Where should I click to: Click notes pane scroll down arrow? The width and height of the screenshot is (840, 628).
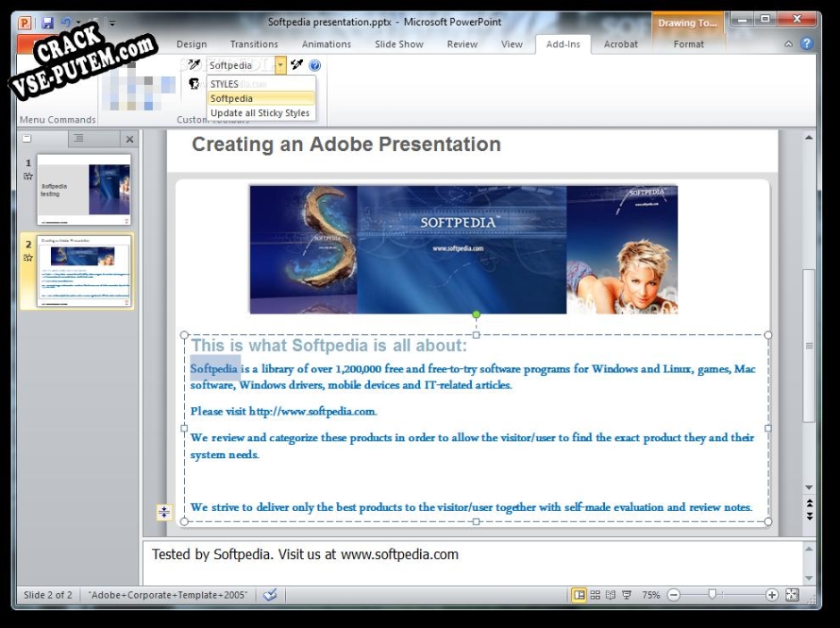[809, 578]
